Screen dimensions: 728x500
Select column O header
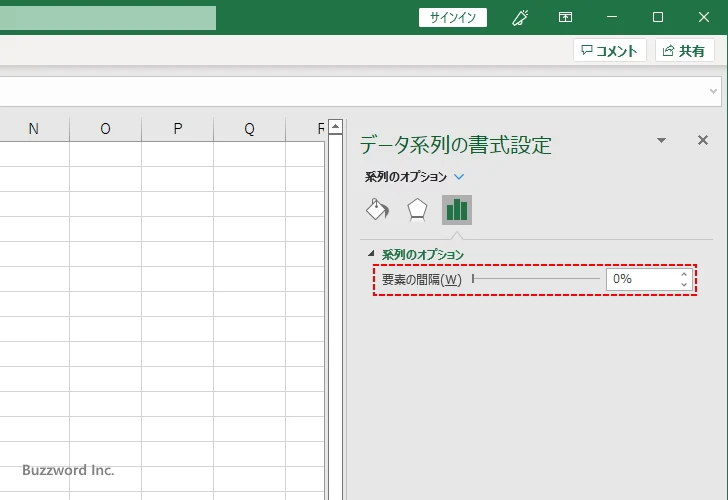tap(105, 129)
